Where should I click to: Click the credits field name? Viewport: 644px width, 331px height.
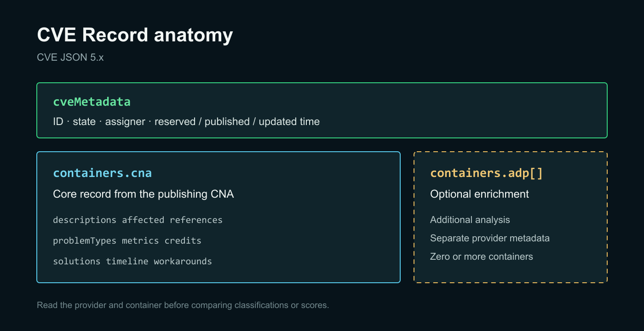(x=183, y=241)
